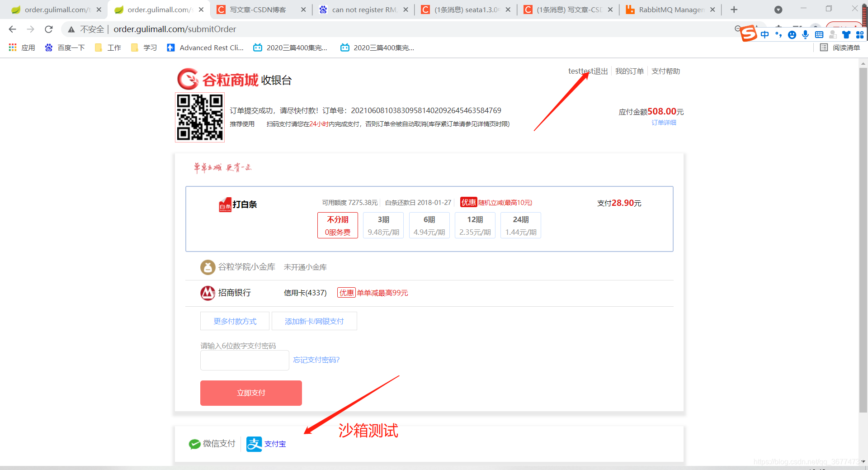Open the 订单详细 order details link
This screenshot has width=868, height=470.
point(664,123)
